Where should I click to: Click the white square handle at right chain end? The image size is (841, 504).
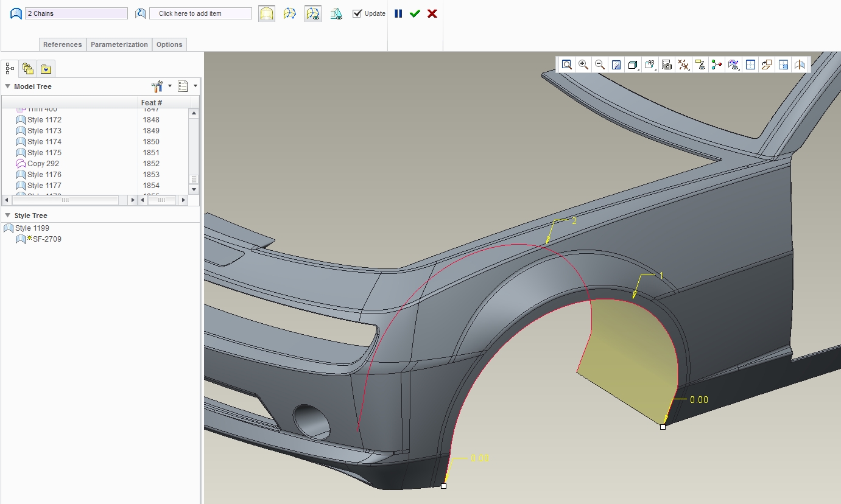click(x=663, y=427)
